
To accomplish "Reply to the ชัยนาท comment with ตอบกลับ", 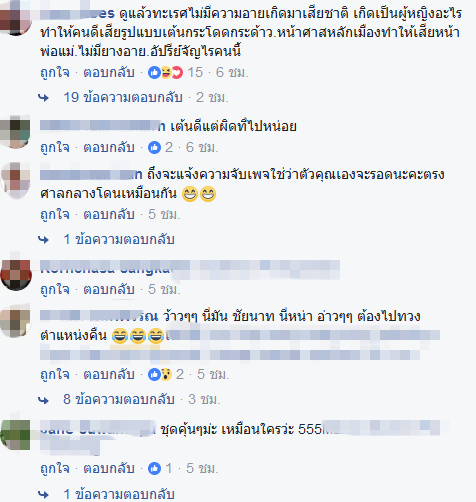I will tap(109, 374).
